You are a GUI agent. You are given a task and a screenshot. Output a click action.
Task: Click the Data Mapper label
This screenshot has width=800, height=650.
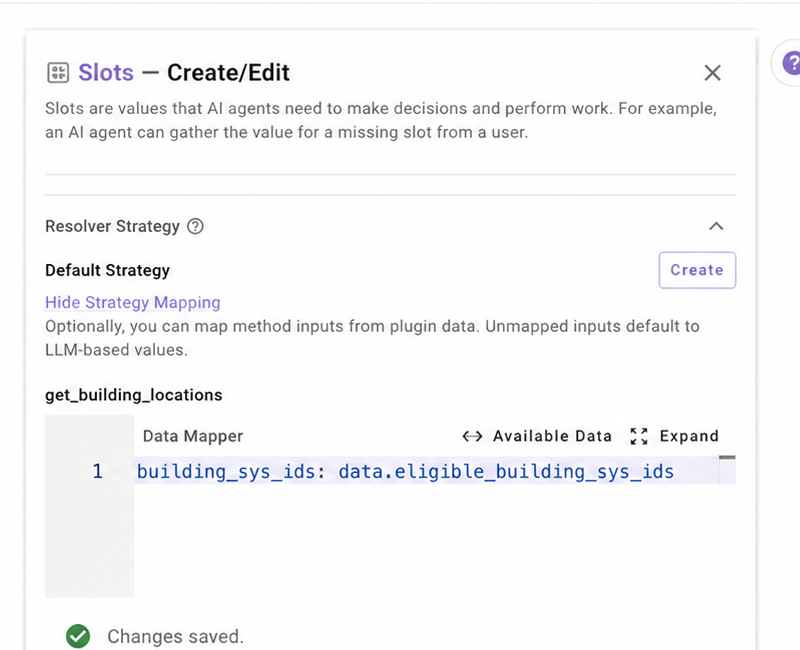pyautogui.click(x=193, y=436)
